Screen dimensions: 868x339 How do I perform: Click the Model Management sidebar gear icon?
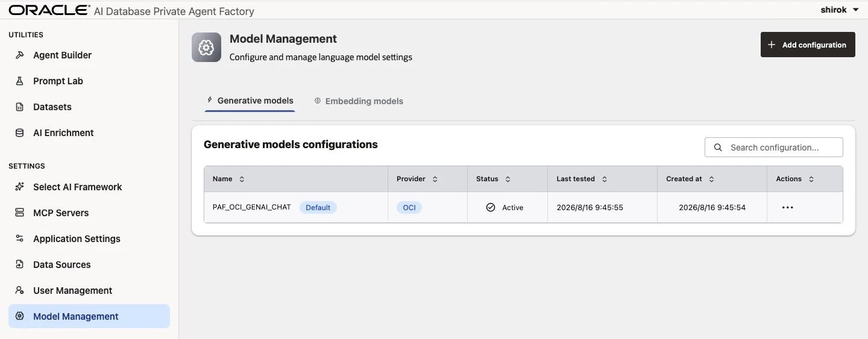[20, 316]
